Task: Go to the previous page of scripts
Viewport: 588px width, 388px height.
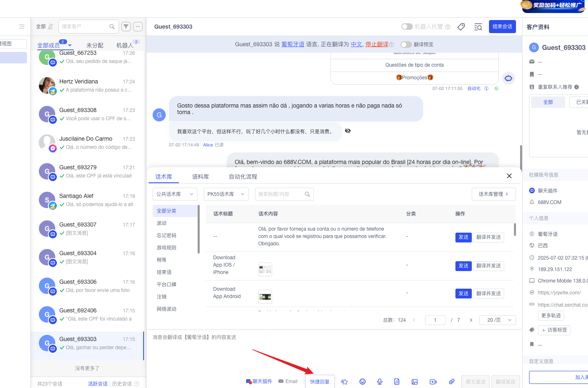Action: [x=414, y=320]
